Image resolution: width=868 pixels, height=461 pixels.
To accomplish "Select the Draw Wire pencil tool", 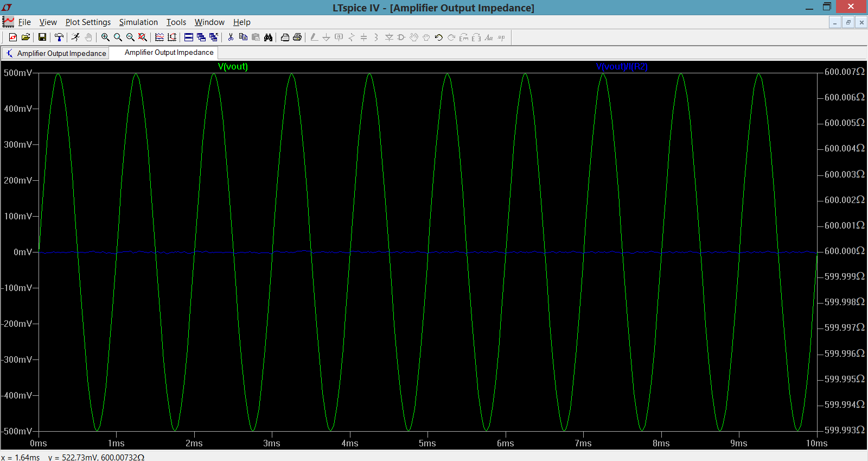I will (314, 37).
